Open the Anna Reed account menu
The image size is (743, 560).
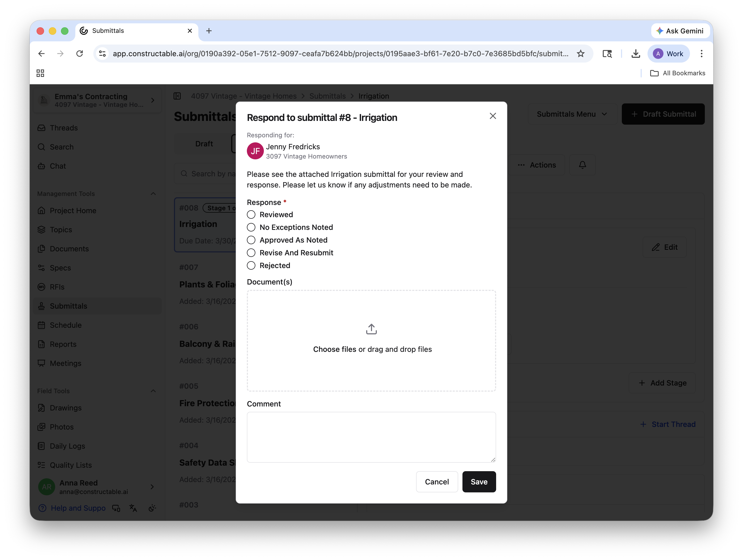[97, 487]
